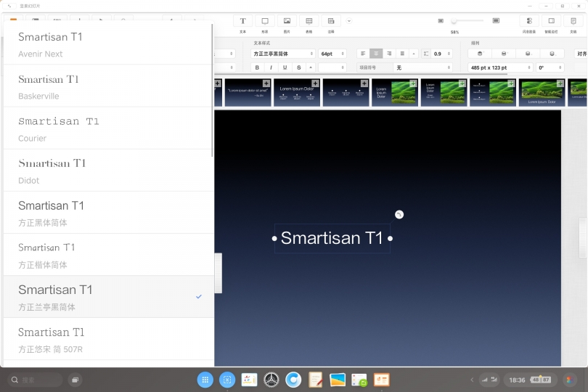Viewport: 588px width, 392px height.
Task: Click the font list scrollbar
Action: coord(213,90)
